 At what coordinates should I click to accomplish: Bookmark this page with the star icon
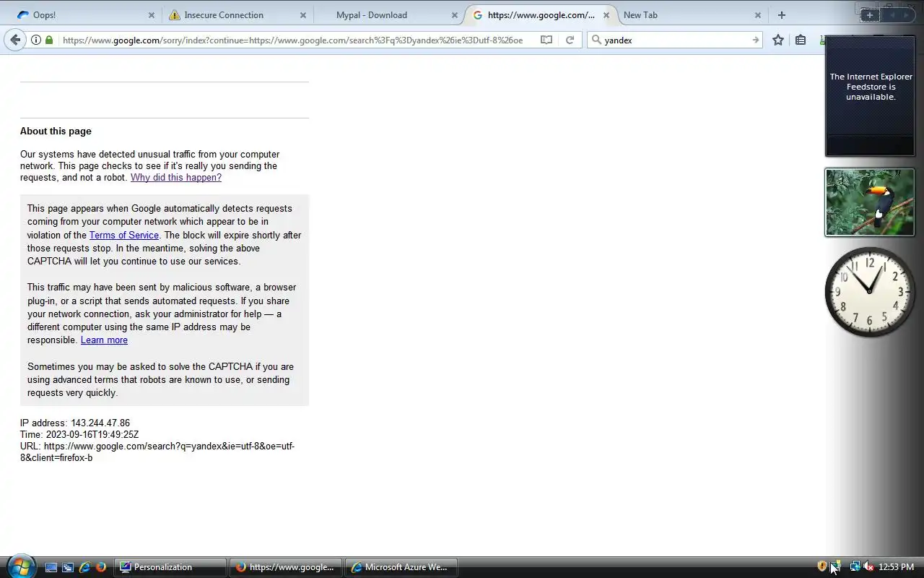click(778, 40)
